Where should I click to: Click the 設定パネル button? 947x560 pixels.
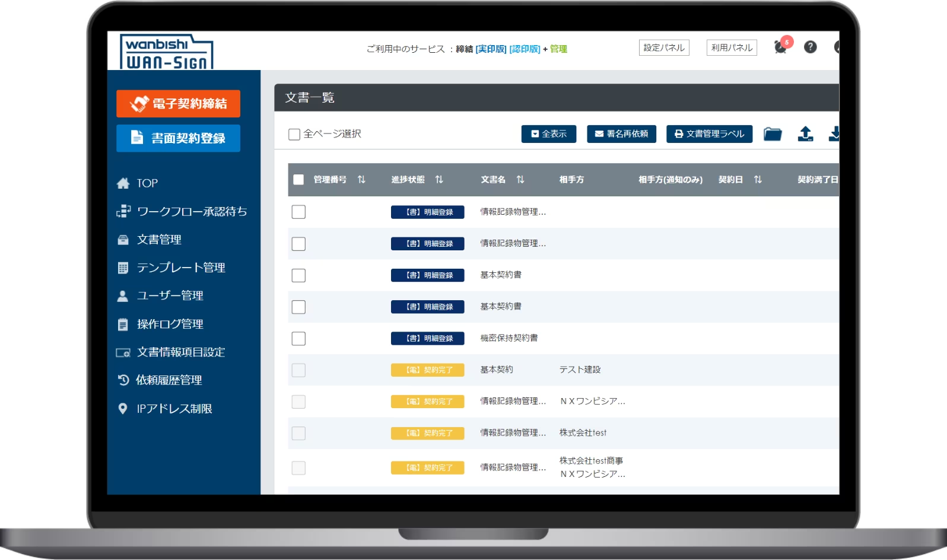point(664,48)
